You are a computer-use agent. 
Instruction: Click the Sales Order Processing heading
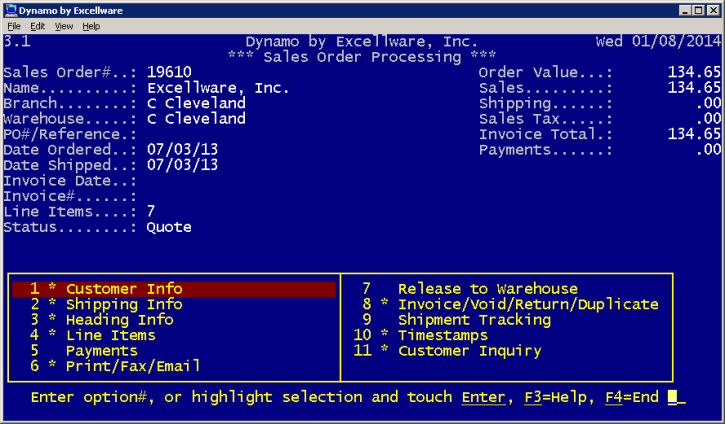coord(362,57)
